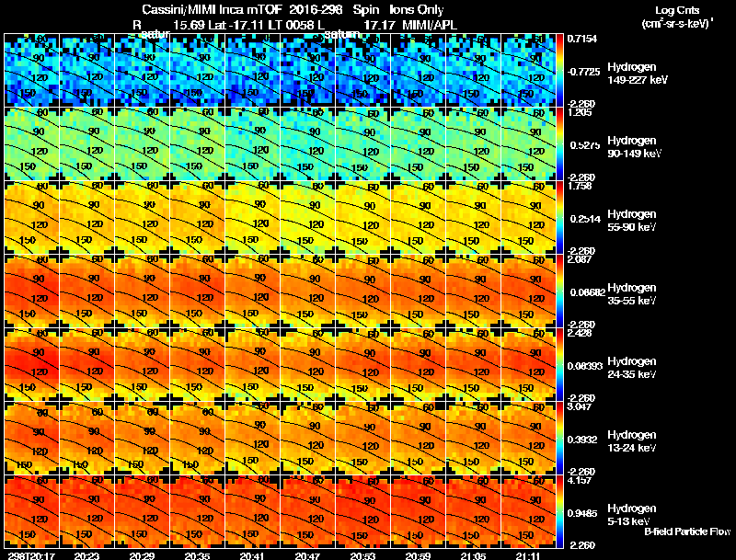This screenshot has width=736, height=560.
Task: Open the 90-149 keV image at 20:41
Action: click(252, 143)
